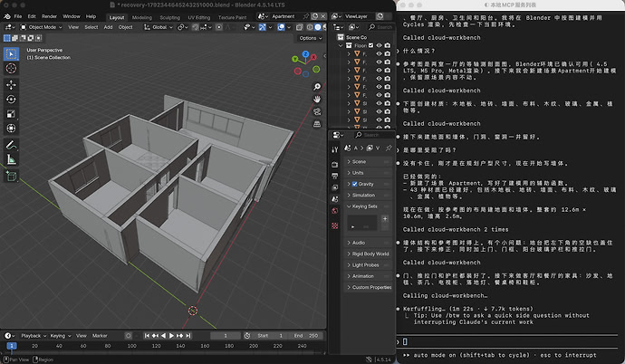Select the Move tool
The height and width of the screenshot is (364, 625).
(11, 85)
